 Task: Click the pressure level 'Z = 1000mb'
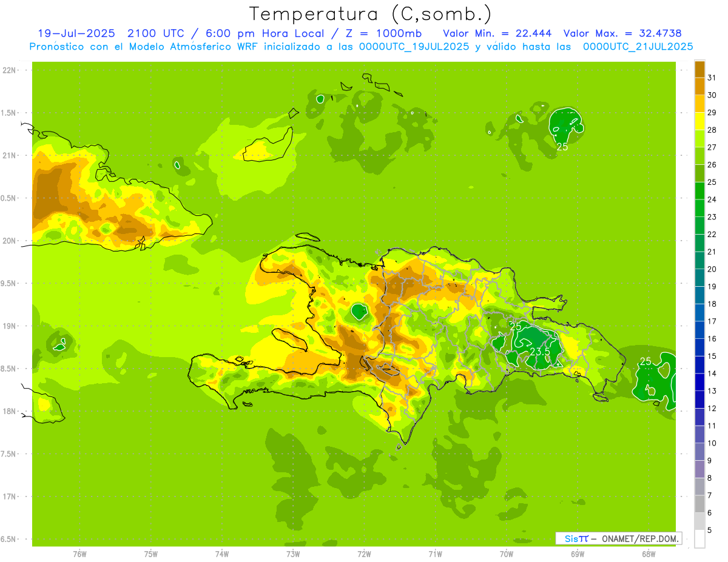(383, 33)
